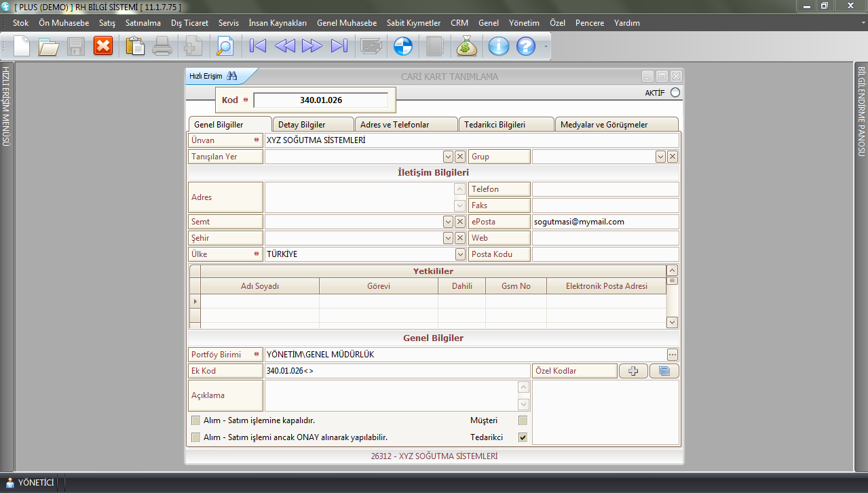Uncheck the Tedarikci checkbox
This screenshot has width=868, height=493.
click(x=523, y=437)
